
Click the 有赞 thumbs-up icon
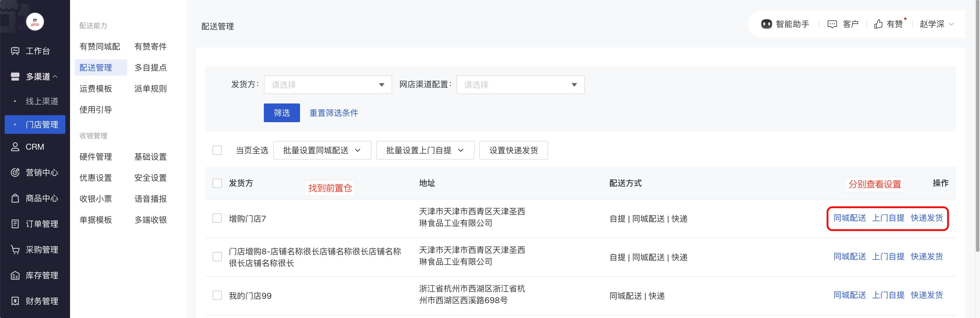click(878, 24)
